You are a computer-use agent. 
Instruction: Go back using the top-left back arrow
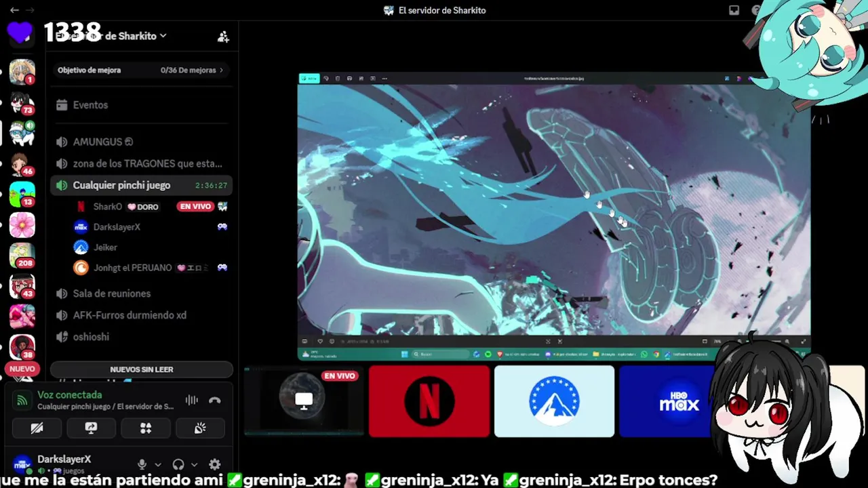[x=14, y=10]
